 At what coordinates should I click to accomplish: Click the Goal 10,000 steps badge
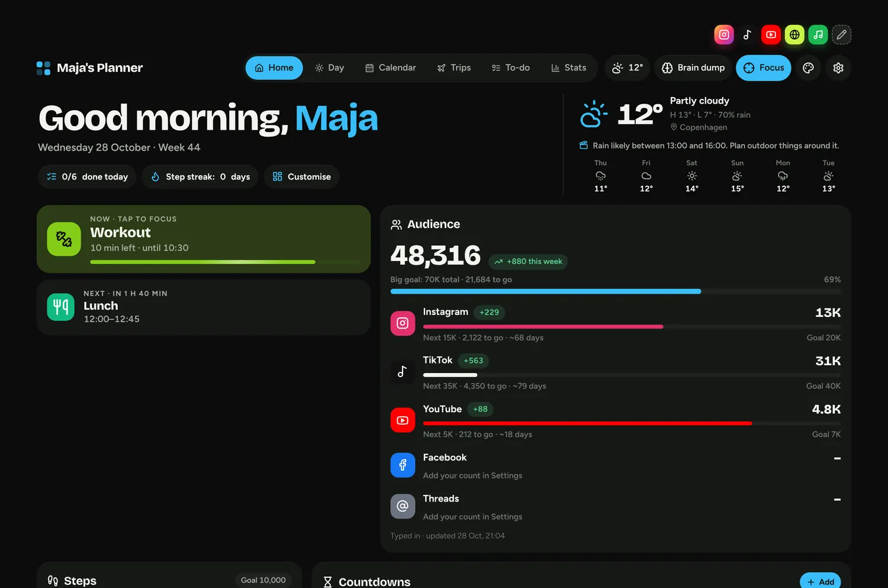coord(263,580)
